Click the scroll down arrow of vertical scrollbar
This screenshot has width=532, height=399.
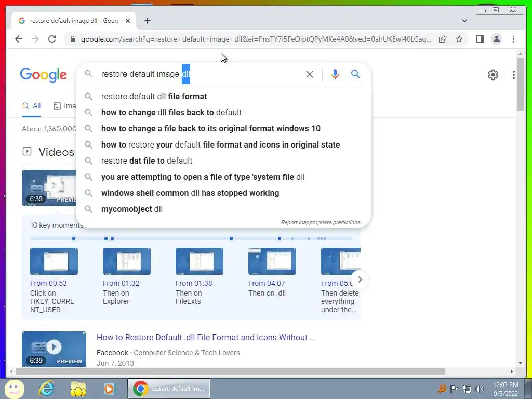pyautogui.click(x=520, y=363)
